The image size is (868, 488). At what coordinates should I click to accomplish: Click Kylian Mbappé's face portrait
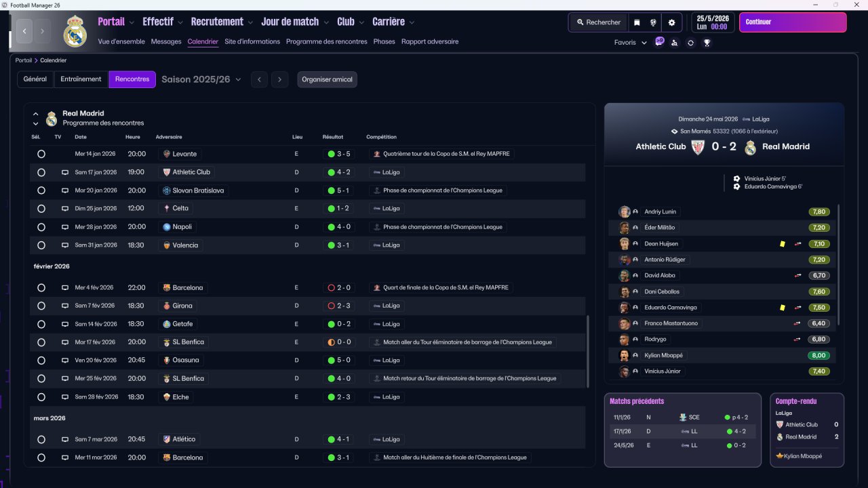(x=625, y=355)
